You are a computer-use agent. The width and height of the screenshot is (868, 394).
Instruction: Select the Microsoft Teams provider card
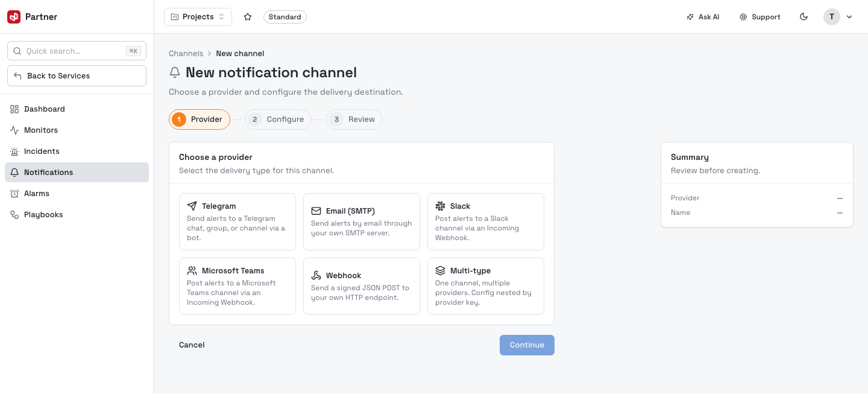point(237,286)
